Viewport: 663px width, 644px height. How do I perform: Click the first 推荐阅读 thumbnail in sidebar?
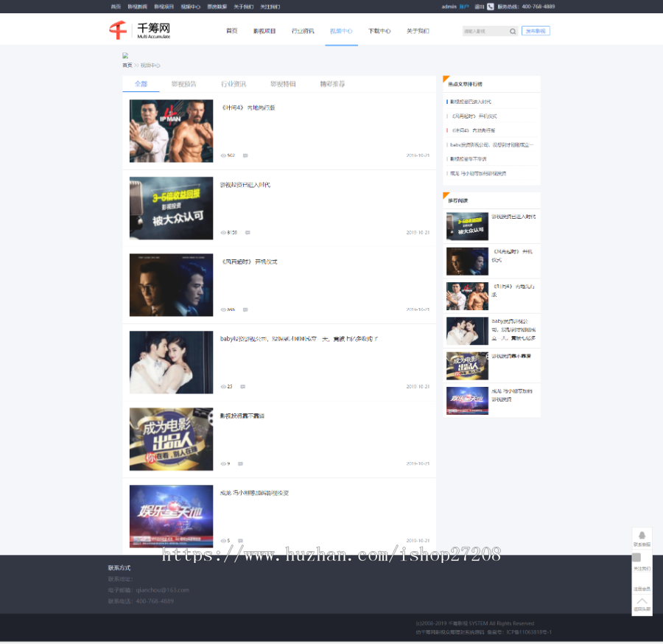(x=467, y=225)
